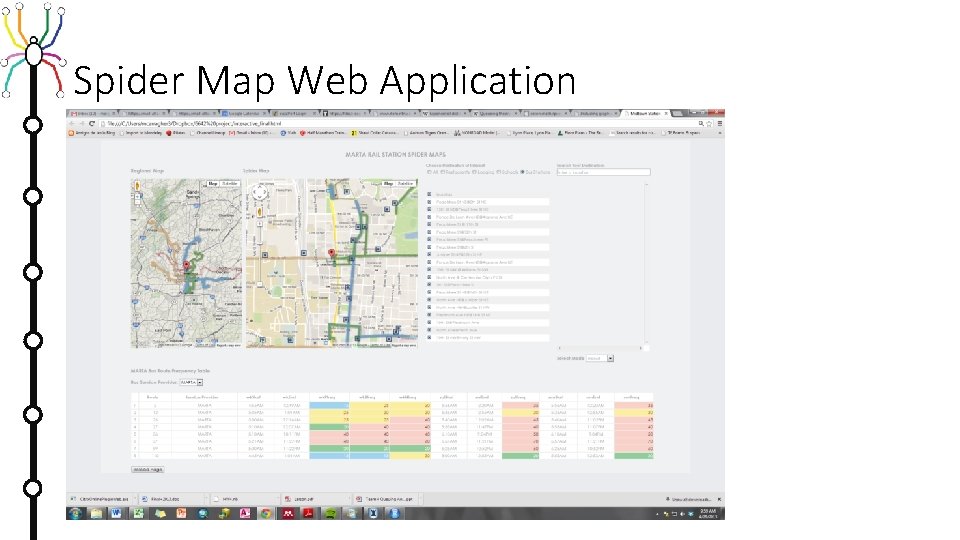Click the Spider Map zoom in button
The height and width of the screenshot is (540, 960).
pos(260,224)
